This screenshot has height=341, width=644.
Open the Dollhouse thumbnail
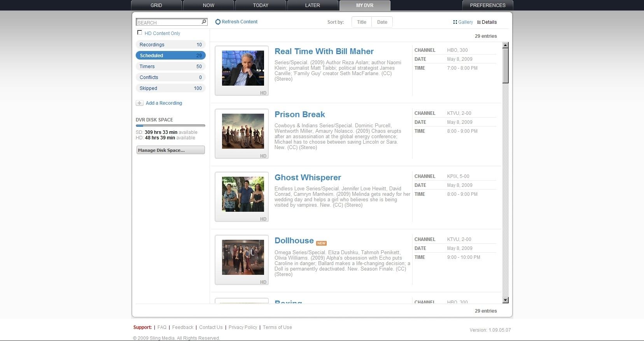click(x=243, y=257)
